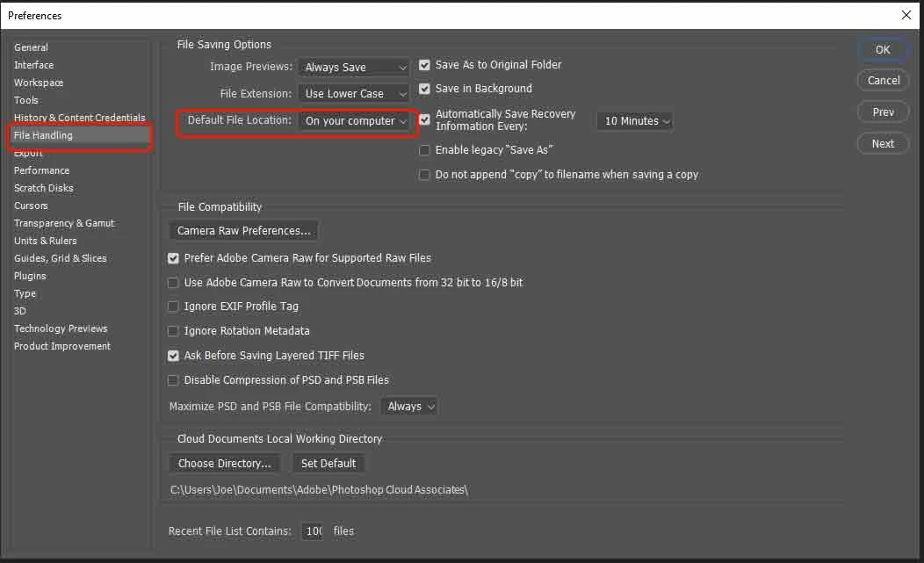Viewport: 924px width, 563px height.
Task: Go to Scratch Disks settings
Action: 44,188
